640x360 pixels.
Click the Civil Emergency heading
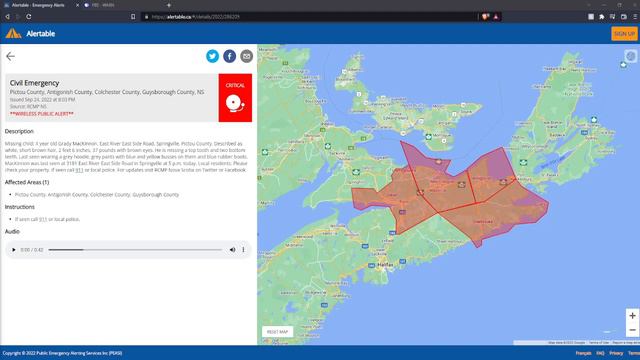(x=34, y=83)
